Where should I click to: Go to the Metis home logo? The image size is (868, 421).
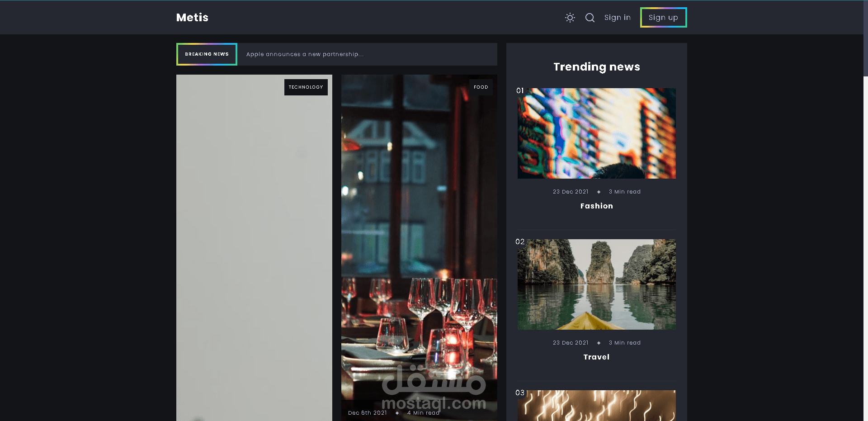[x=192, y=18]
